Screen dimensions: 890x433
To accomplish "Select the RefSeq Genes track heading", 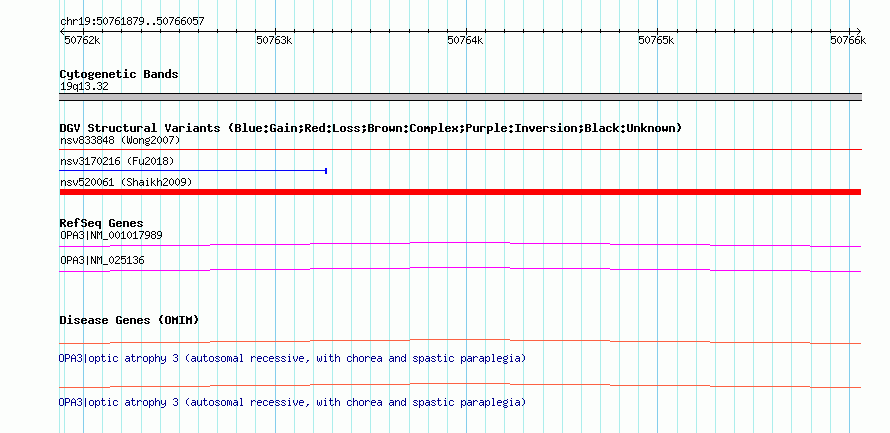I will (102, 224).
